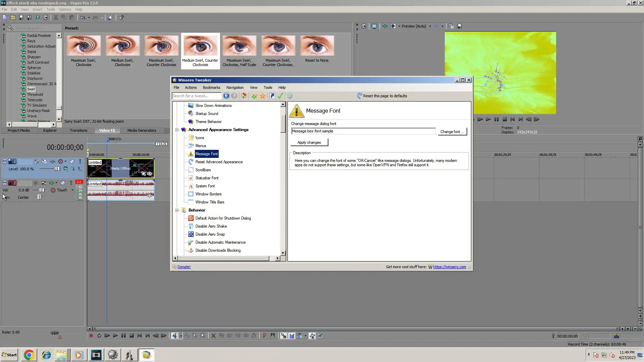The image size is (644, 362).
Task: Click the lock event icon in timeline toolbar
Action: (x=254, y=336)
